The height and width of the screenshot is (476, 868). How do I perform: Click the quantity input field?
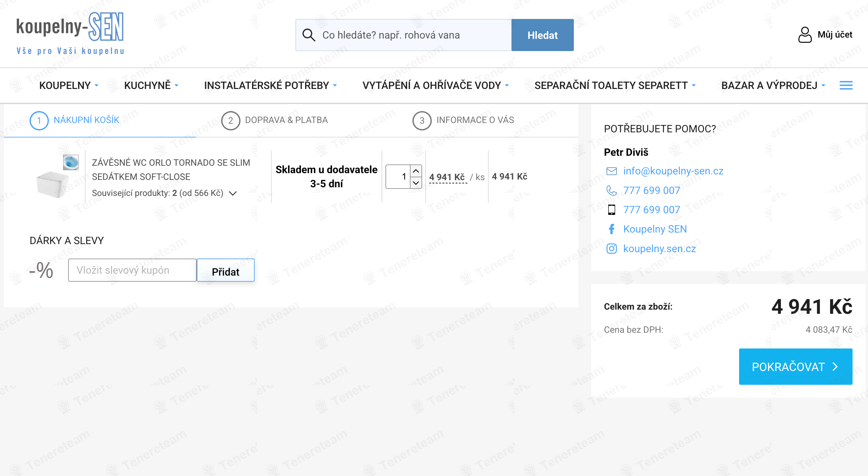point(398,176)
